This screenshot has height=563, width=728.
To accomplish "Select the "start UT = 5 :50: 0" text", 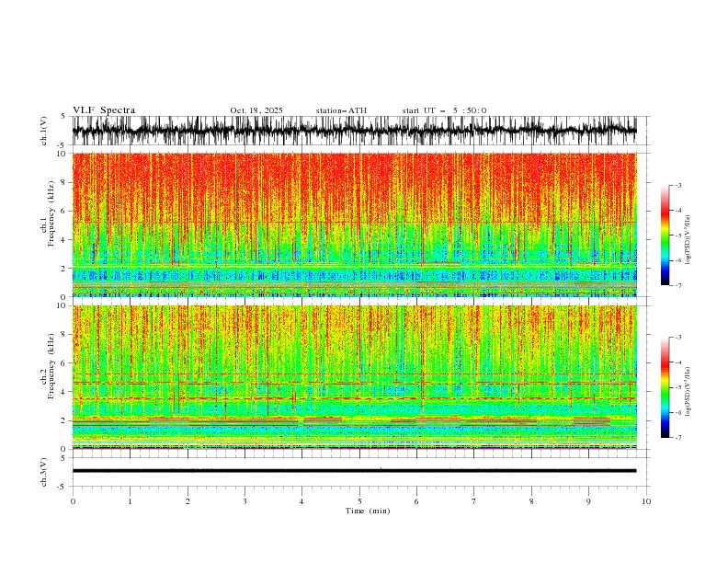I will point(444,110).
